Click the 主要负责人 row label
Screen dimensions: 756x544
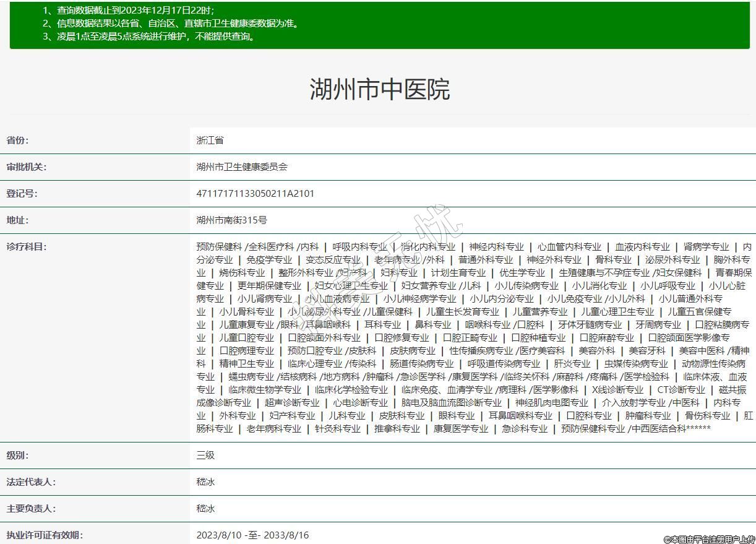click(x=30, y=509)
